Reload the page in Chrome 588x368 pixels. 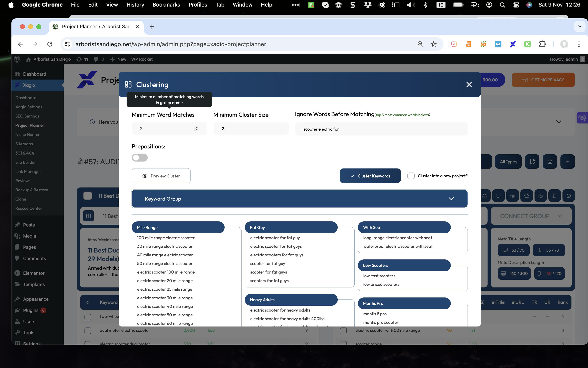point(50,44)
